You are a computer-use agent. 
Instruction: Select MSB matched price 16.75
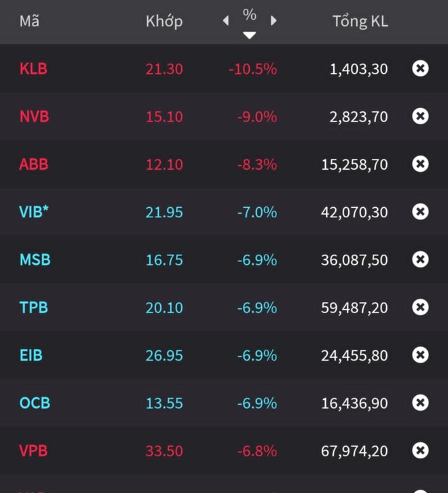164,260
